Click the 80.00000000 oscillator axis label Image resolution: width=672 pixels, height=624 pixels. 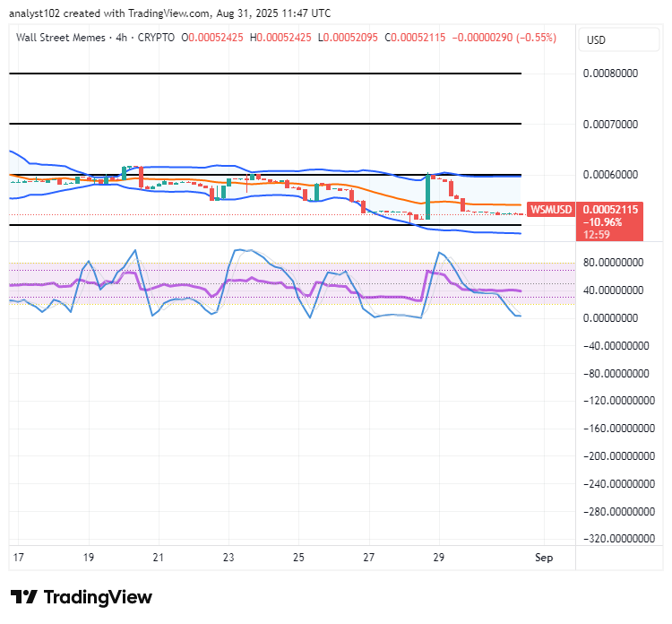tap(613, 263)
